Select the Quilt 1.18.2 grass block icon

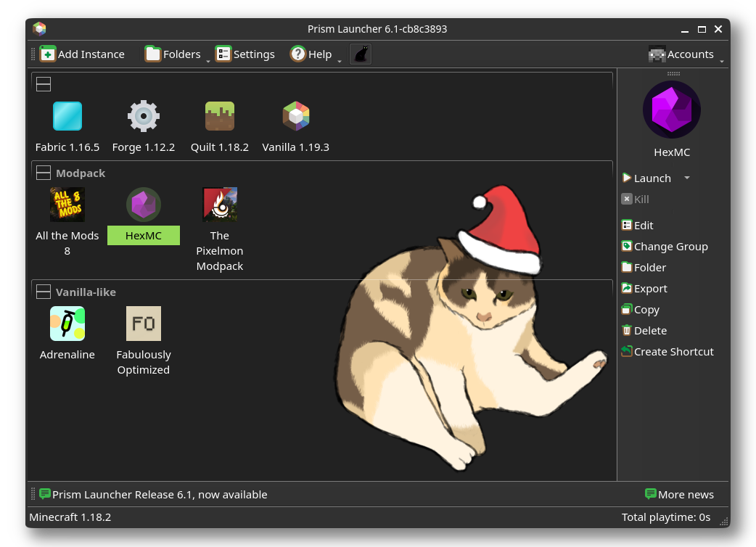[x=220, y=116]
